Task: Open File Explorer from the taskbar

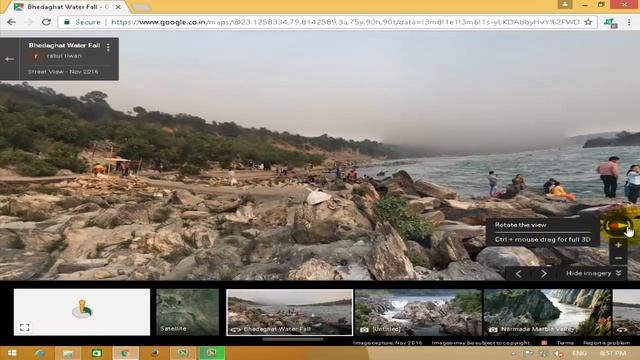Action: click(68, 353)
